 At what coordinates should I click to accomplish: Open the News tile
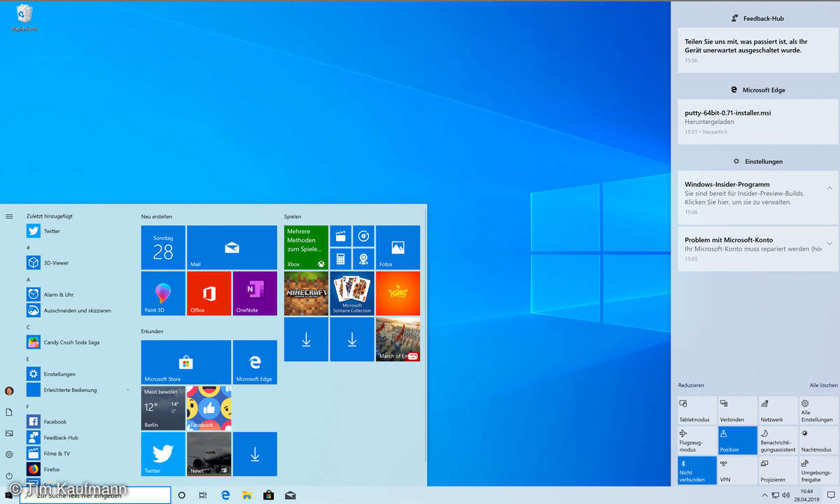[209, 454]
